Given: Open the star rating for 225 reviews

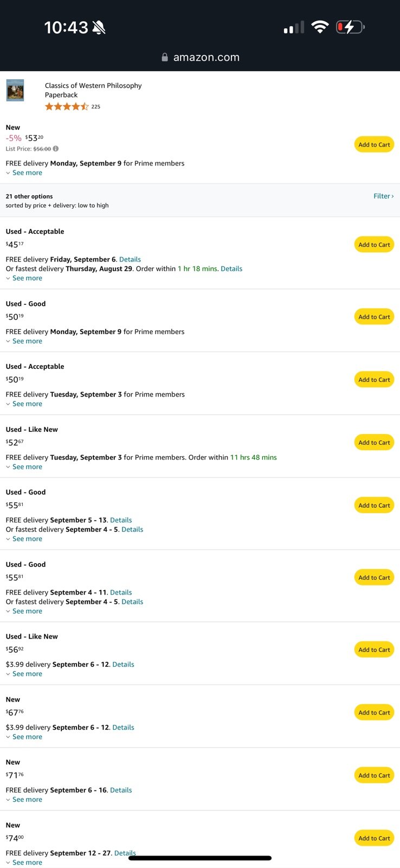Looking at the screenshot, I should pyautogui.click(x=67, y=106).
